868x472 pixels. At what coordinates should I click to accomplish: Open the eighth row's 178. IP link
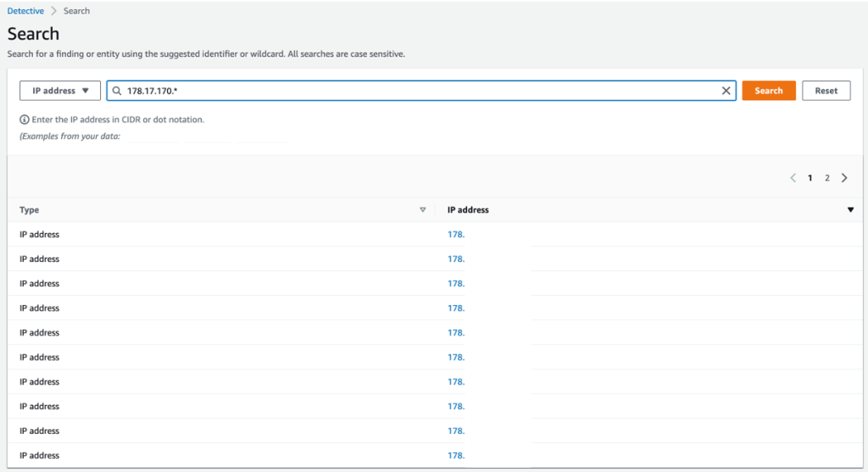point(456,406)
